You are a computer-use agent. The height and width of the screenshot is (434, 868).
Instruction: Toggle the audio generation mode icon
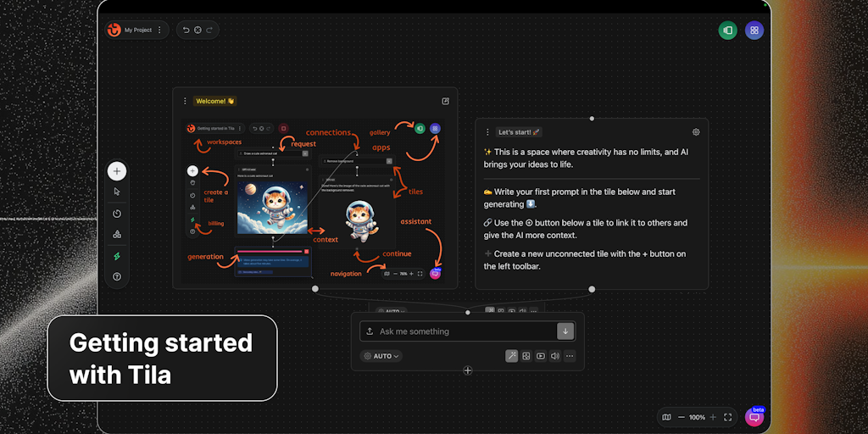tap(554, 356)
